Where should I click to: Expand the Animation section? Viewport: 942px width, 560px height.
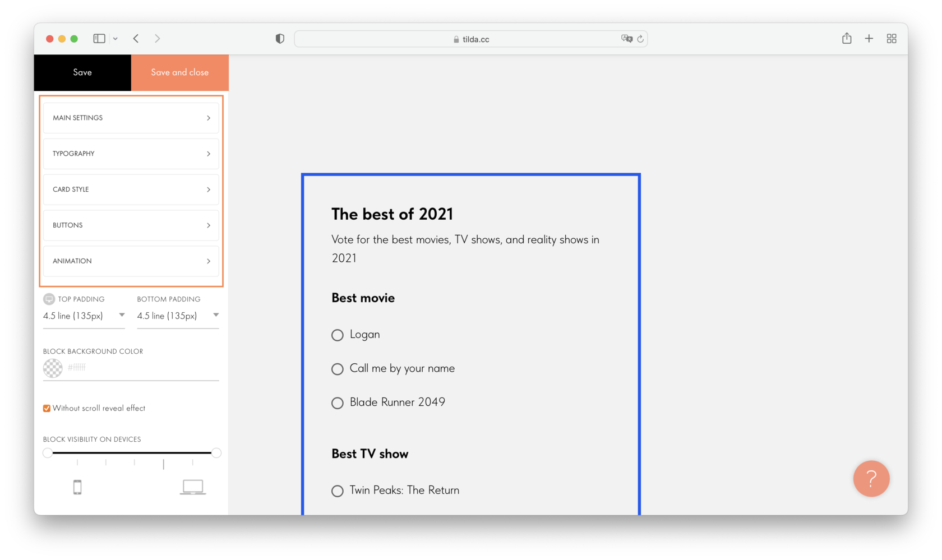click(x=131, y=261)
